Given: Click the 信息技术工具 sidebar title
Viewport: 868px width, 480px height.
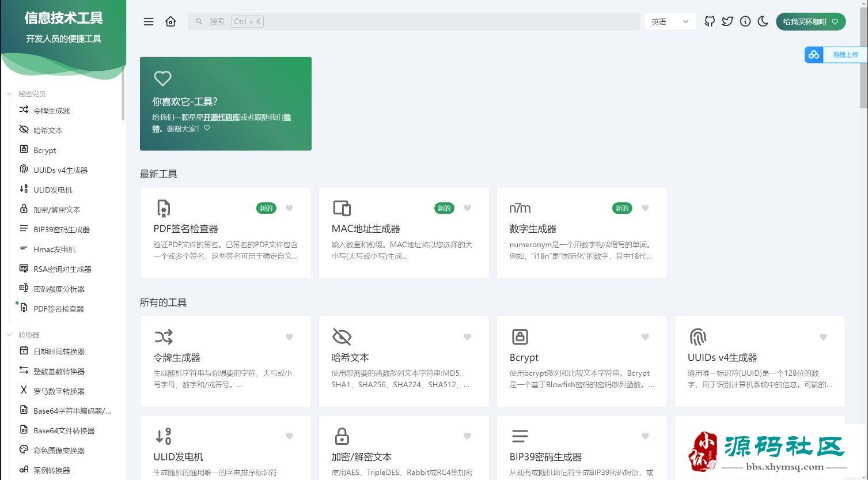Looking at the screenshot, I should point(63,18).
